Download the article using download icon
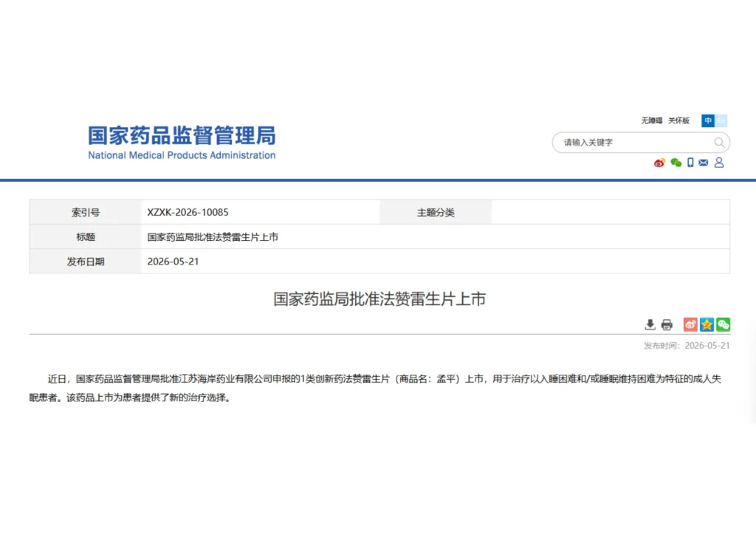The image size is (756, 535). 650,324
